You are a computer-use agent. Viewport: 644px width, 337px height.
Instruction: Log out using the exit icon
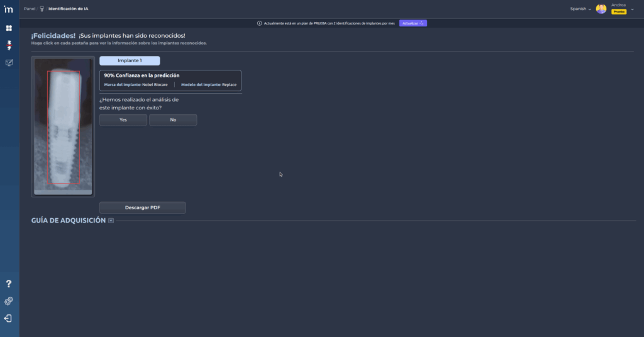[9, 318]
